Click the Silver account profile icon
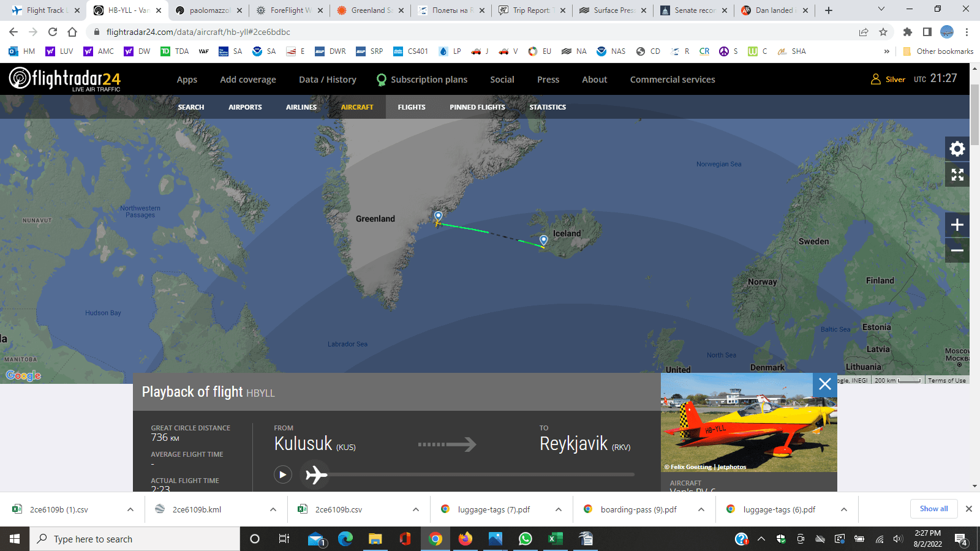Viewport: 980px width, 551px height. click(875, 78)
